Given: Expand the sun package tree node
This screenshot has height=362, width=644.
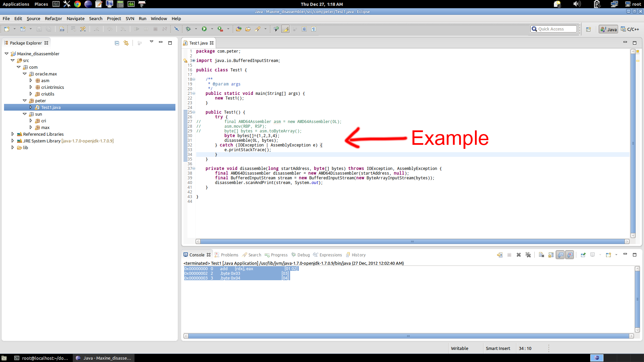Looking at the screenshot, I should [x=25, y=114].
